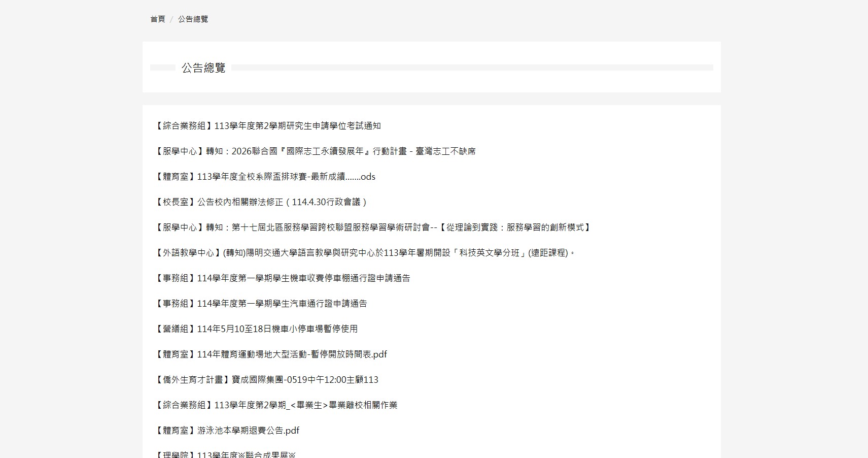Open 113學年度第2學期研究生申請學位考試通知 announcement
The height and width of the screenshot is (458, 868).
click(x=267, y=126)
